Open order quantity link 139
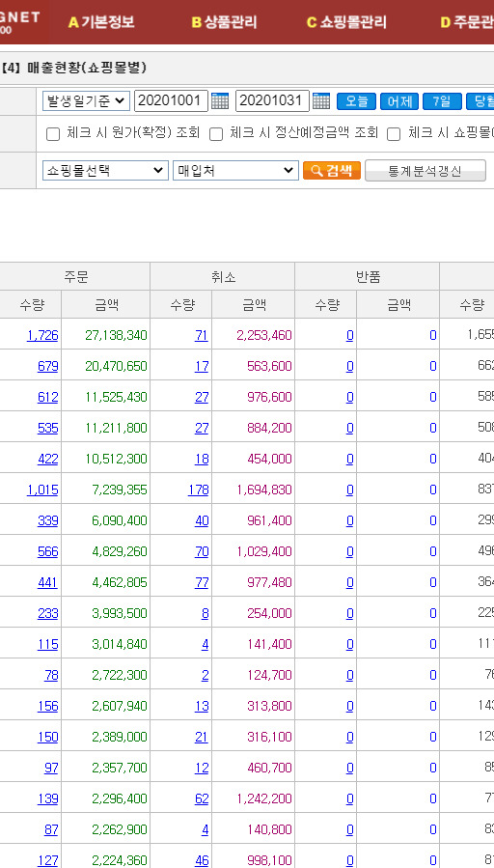This screenshot has width=494, height=868. 48,799
